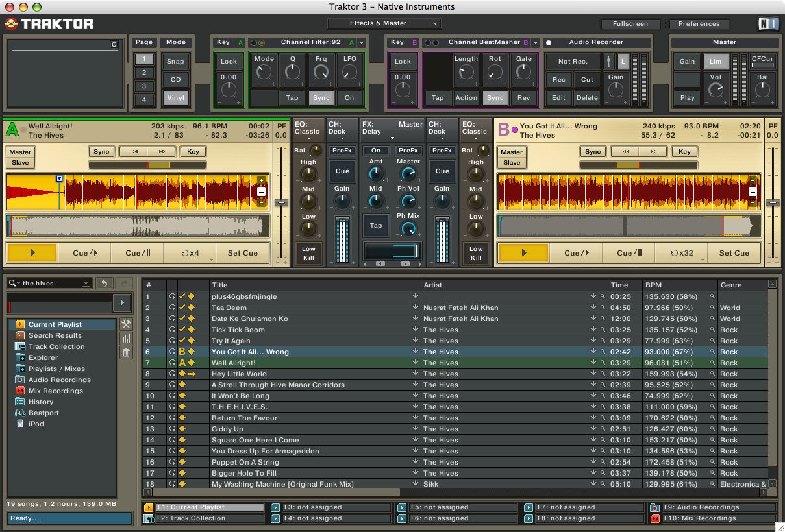Click the NI logo icon

(768, 24)
